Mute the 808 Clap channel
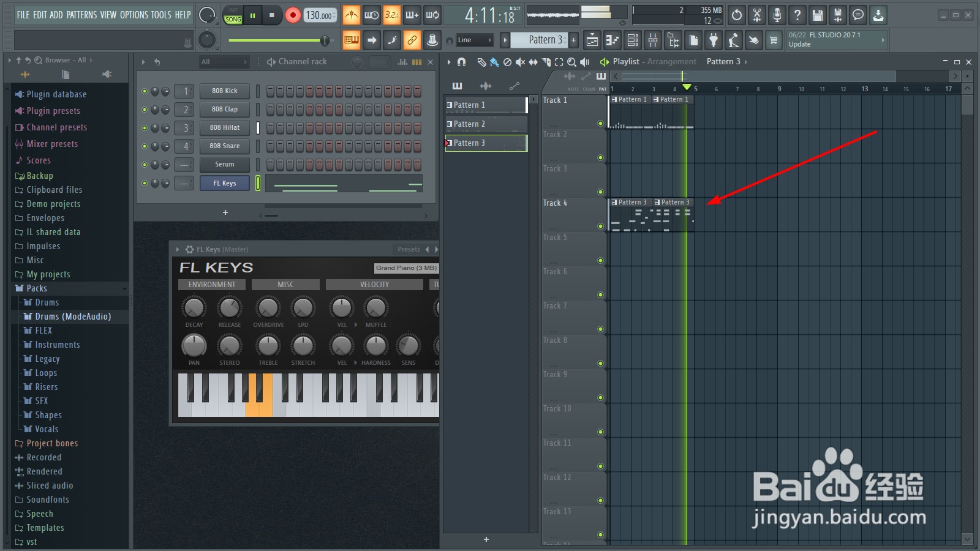Screen dimensions: 980x551 coord(145,110)
